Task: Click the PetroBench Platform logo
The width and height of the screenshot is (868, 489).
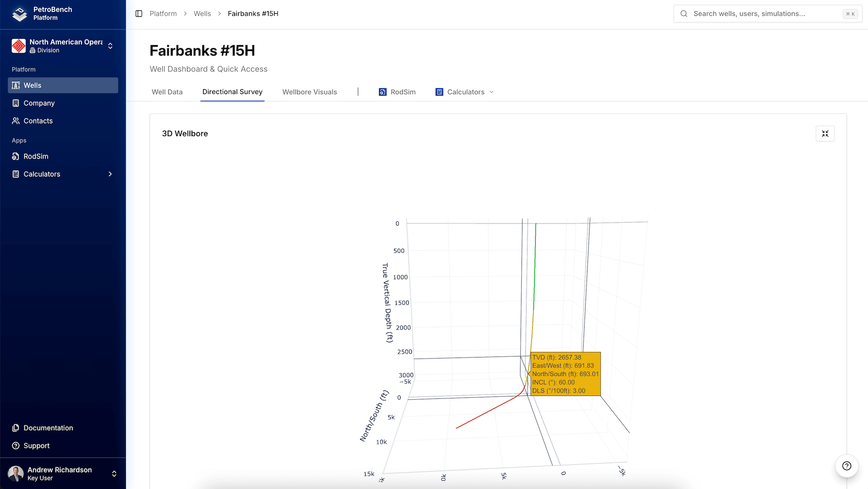Action: [x=19, y=14]
